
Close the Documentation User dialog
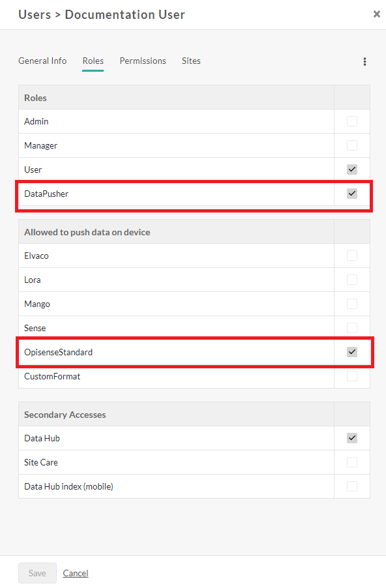point(376,14)
